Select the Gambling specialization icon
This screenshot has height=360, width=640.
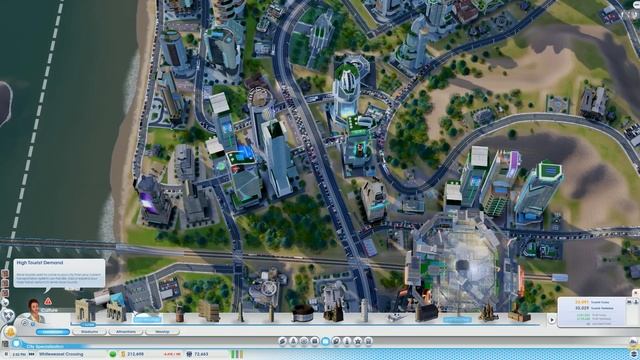(x=336, y=341)
